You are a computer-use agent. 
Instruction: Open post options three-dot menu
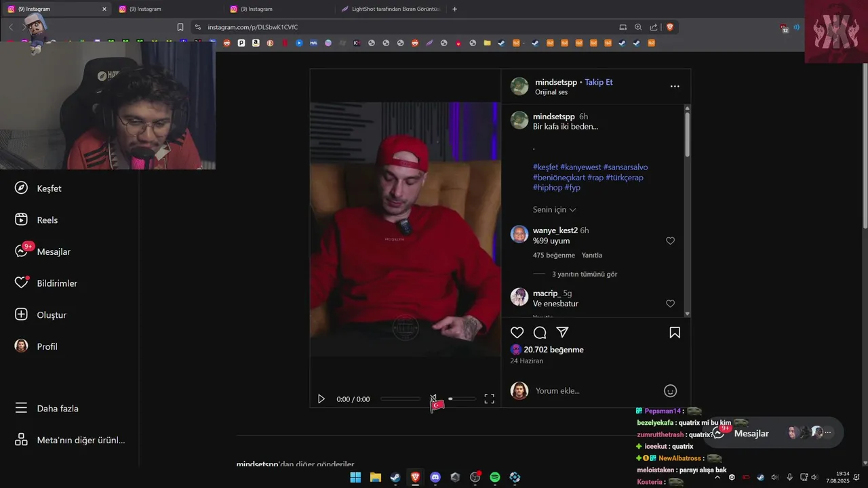[x=675, y=86]
